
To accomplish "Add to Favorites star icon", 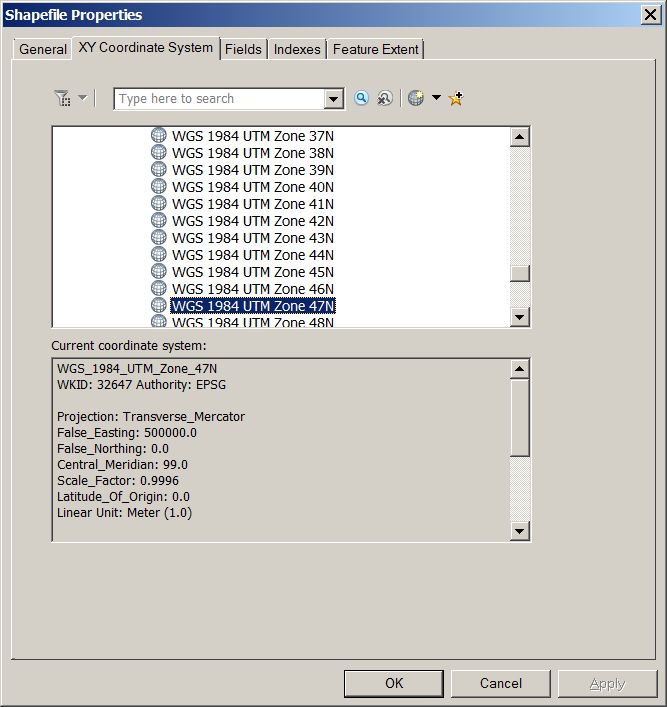I will 456,98.
